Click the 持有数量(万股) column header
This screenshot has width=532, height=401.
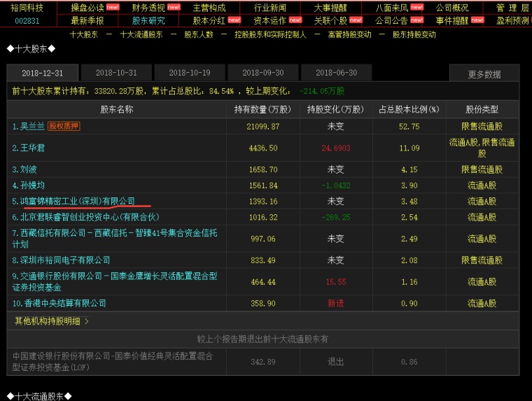tap(263, 109)
